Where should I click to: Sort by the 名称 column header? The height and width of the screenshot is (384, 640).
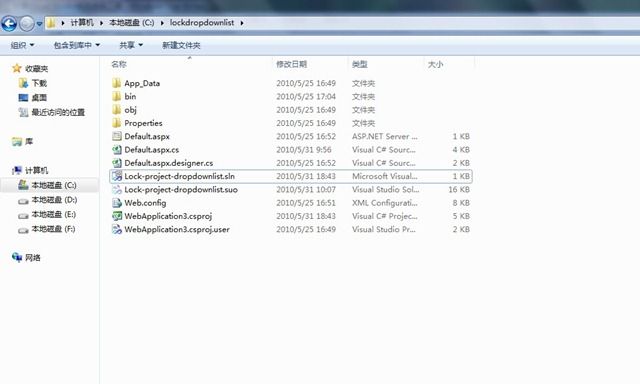pos(119,64)
